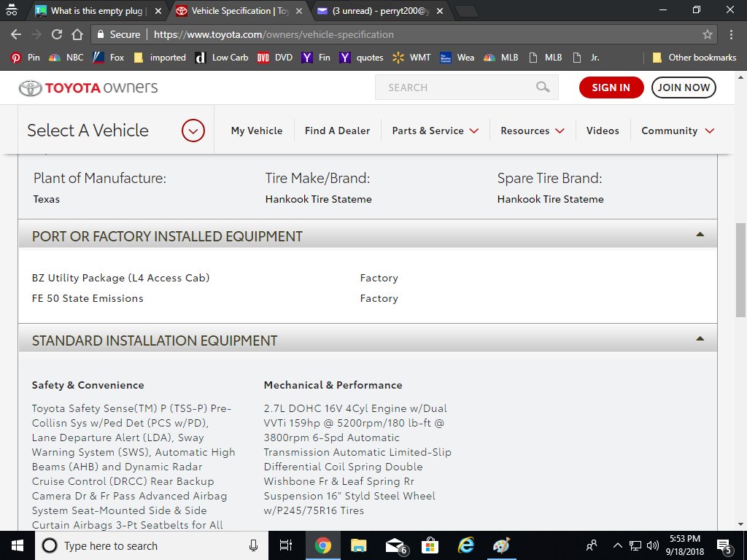Screen dimensions: 747x560
Task: Open the Fox bookmark
Action: coord(108,58)
